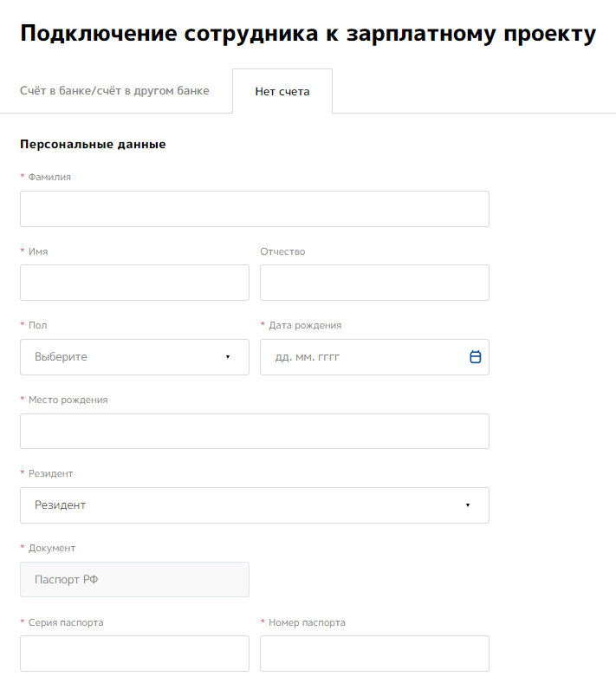Viewport: 616px width, 690px height.
Task: Click the Дата рождения date input
Action: [364, 357]
